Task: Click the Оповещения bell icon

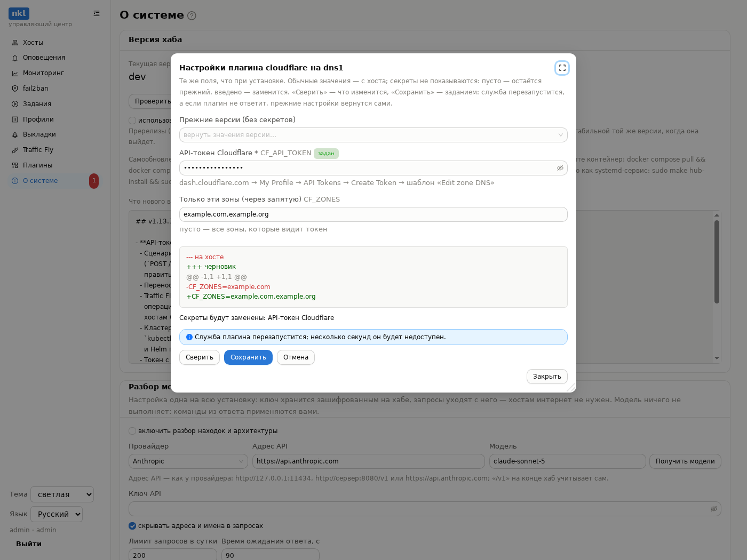Action: (15, 58)
